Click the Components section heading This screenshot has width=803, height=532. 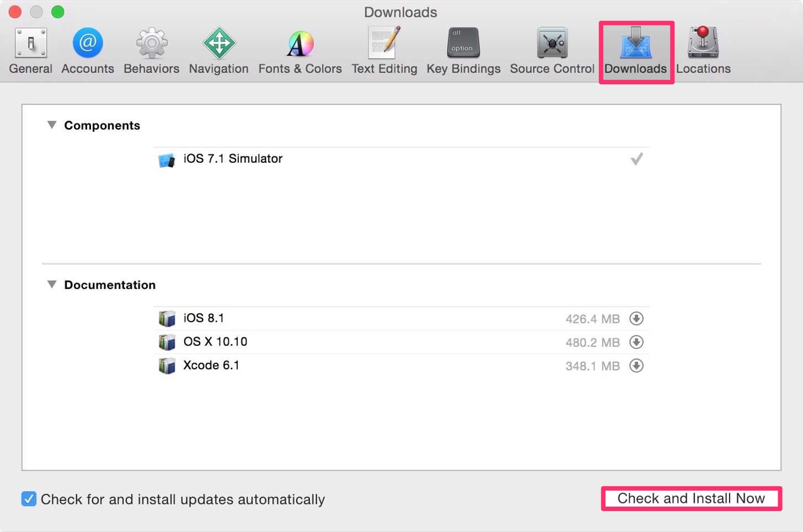pos(102,126)
